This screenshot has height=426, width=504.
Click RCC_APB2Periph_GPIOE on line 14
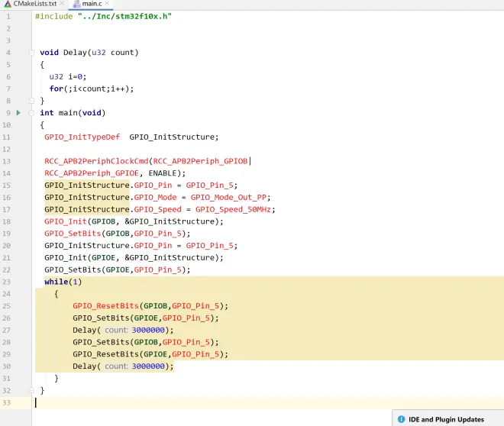pyautogui.click(x=92, y=173)
